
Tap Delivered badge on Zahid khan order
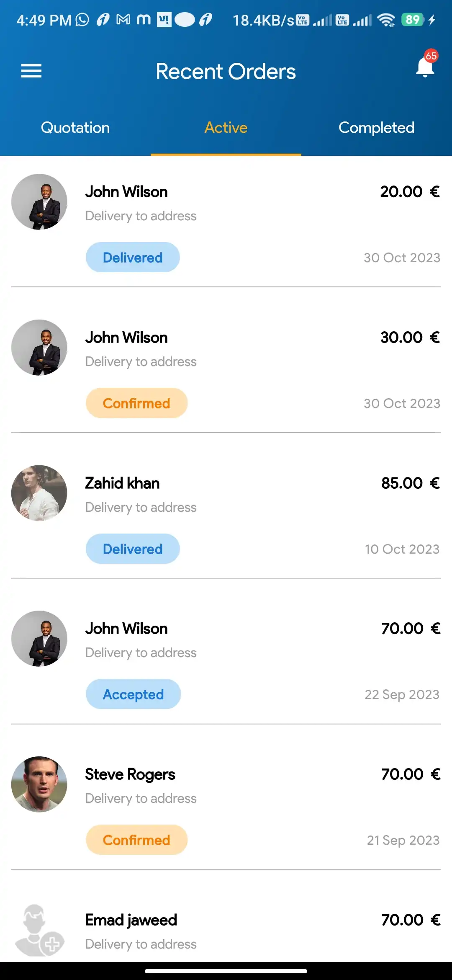133,549
